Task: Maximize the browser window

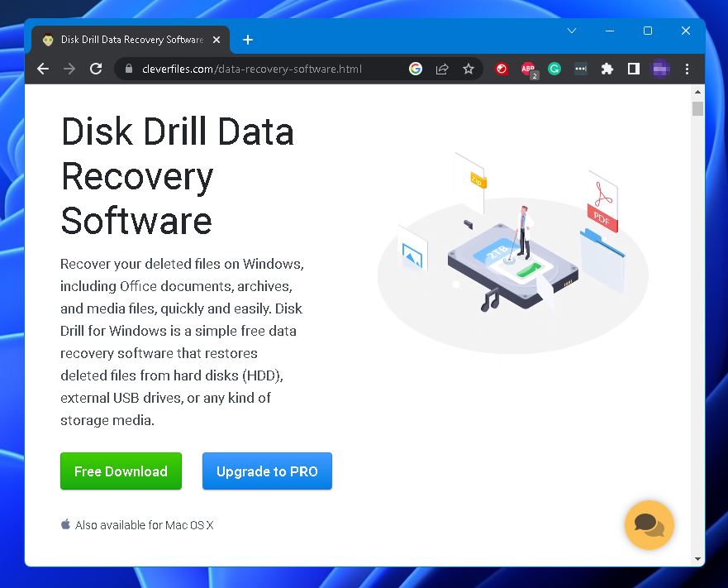Action: tap(648, 31)
